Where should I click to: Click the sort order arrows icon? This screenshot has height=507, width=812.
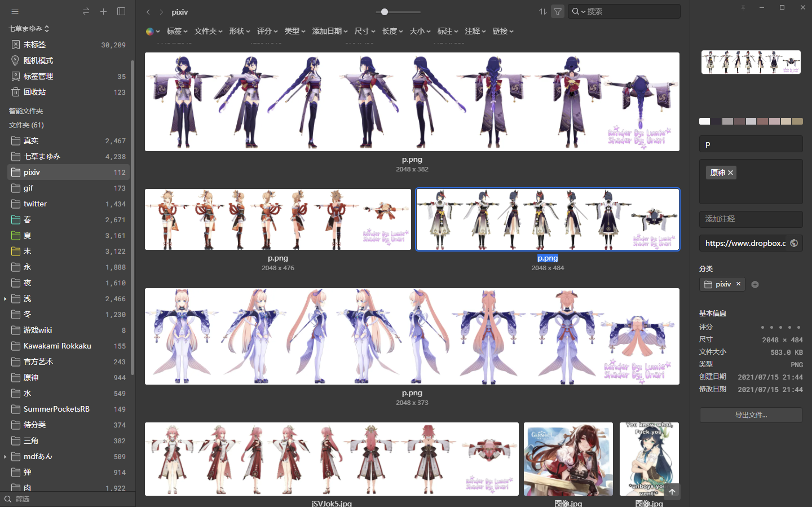[x=542, y=11]
